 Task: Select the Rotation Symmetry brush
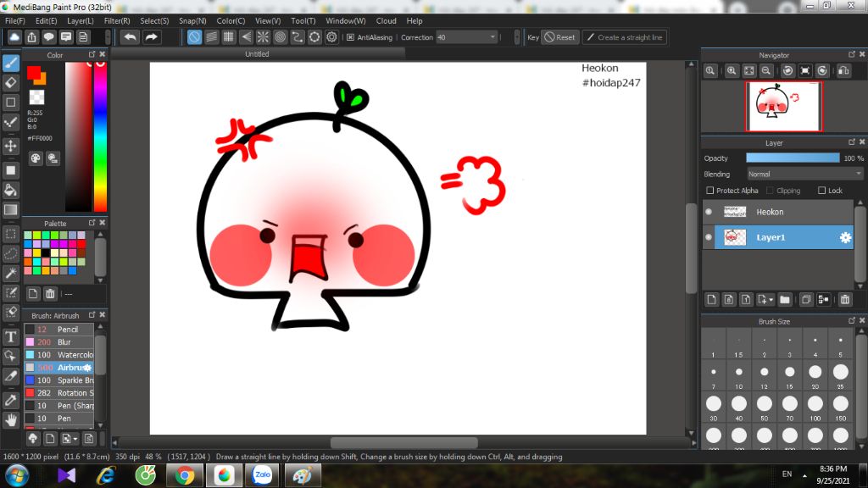[58, 393]
